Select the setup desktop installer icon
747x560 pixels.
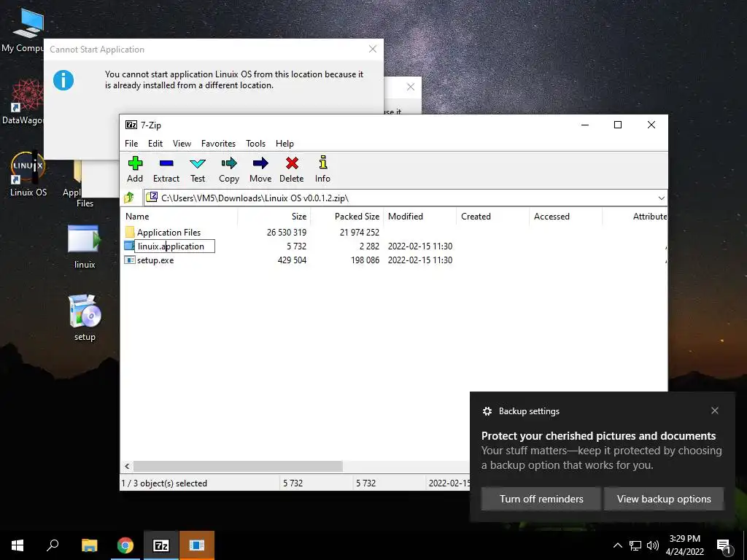pos(85,318)
